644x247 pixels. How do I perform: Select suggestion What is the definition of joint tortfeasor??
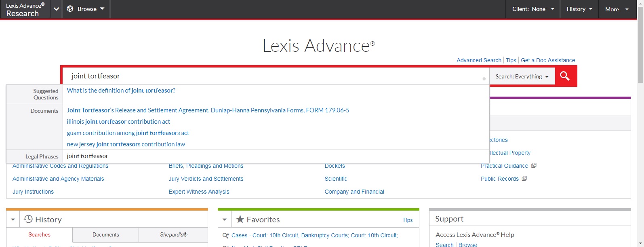coord(121,91)
